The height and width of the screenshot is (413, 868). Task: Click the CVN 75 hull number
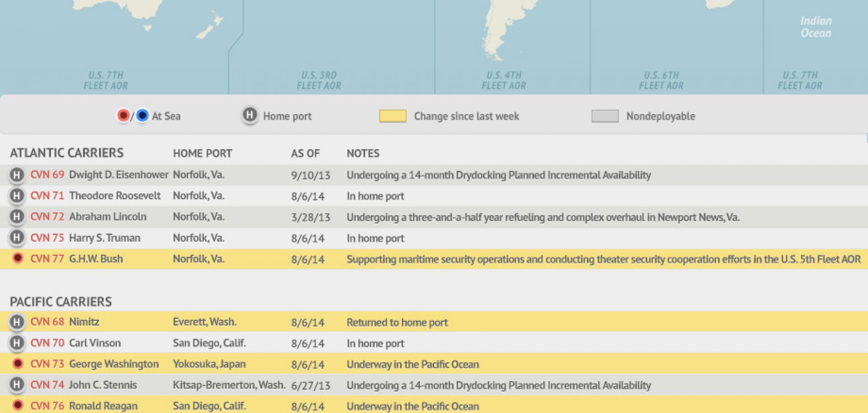[x=47, y=238]
